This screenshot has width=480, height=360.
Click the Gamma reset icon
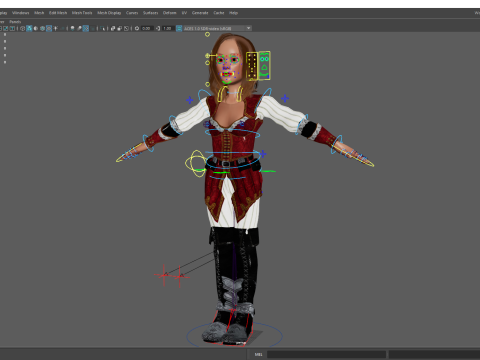tap(158, 28)
